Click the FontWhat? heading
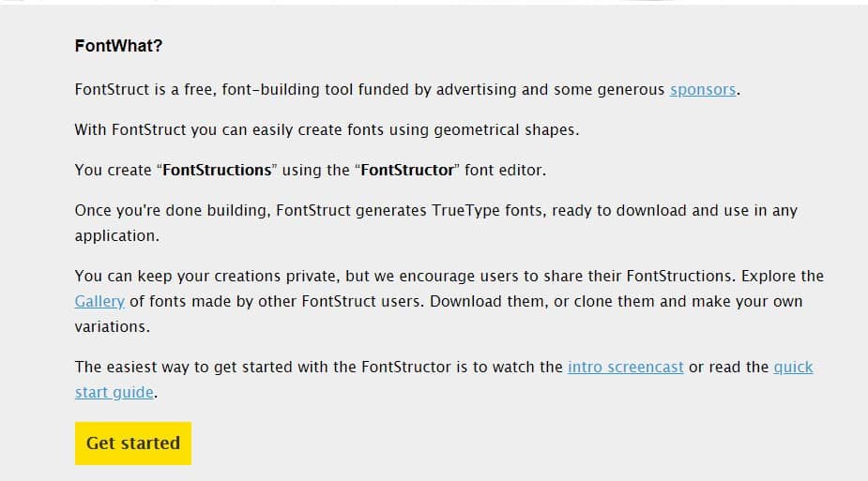This screenshot has width=868, height=481. (x=118, y=46)
